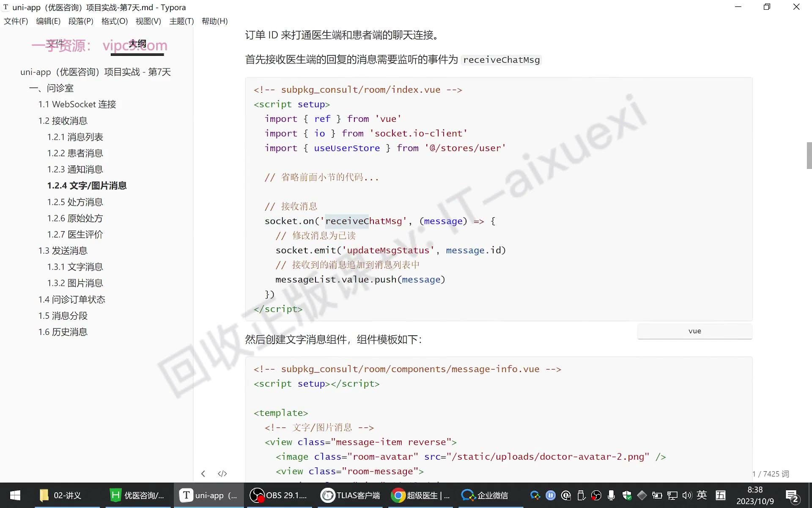Screen dimensions: 812x508
Task: Open the clock showing 8:38 2023/10/9
Action: pyautogui.click(x=755, y=495)
